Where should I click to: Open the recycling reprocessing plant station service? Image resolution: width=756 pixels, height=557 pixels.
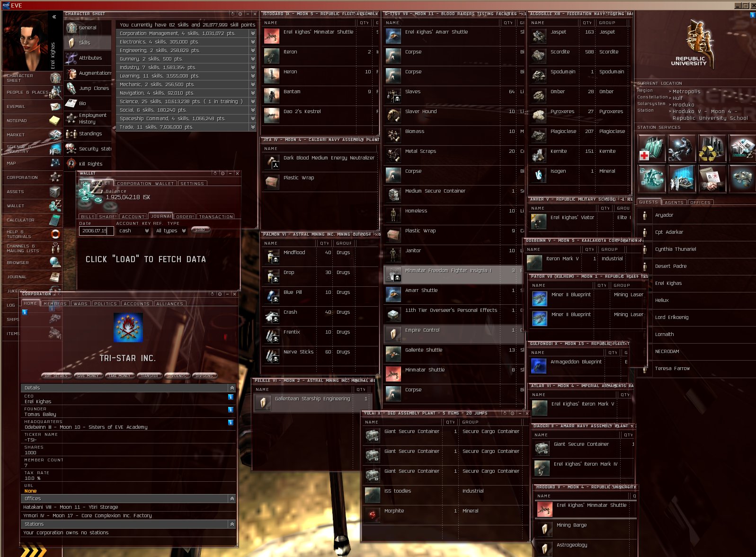[x=712, y=149]
